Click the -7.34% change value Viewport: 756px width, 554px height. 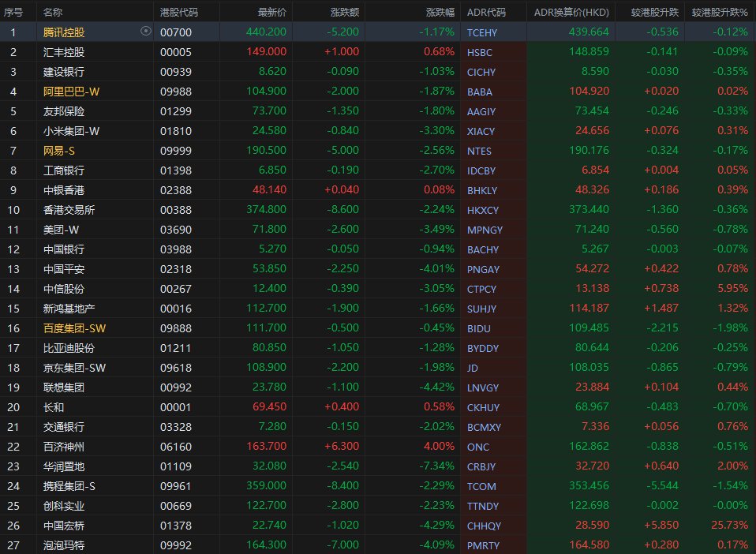point(436,466)
